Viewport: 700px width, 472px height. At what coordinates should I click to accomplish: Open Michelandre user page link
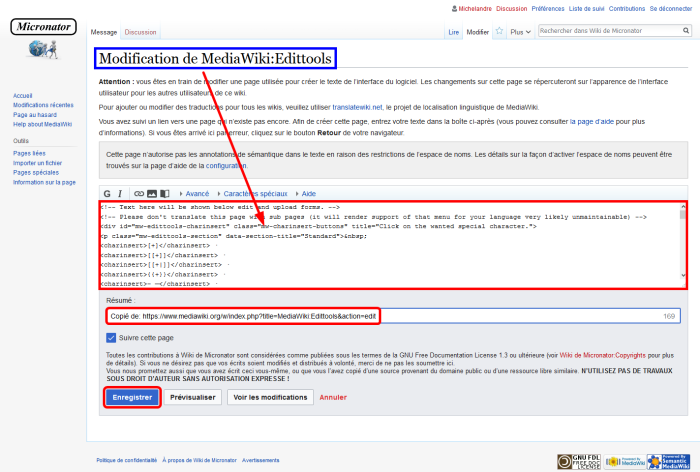(x=475, y=8)
